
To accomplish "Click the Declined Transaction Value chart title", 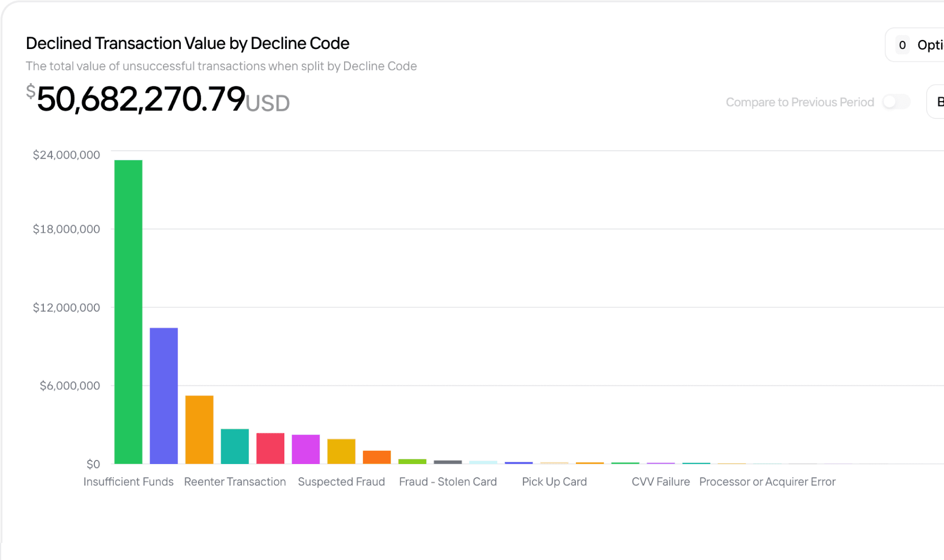I will (x=187, y=43).
